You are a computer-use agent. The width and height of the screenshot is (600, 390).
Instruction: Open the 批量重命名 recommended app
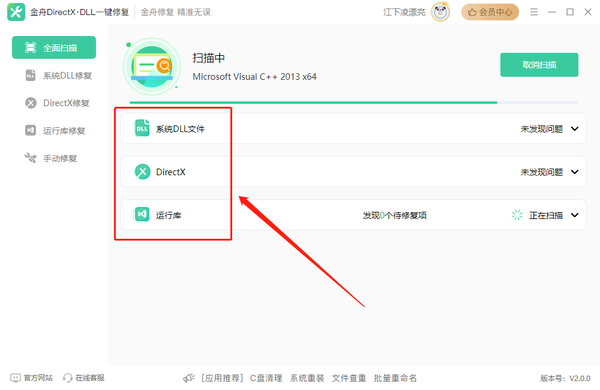click(395, 378)
